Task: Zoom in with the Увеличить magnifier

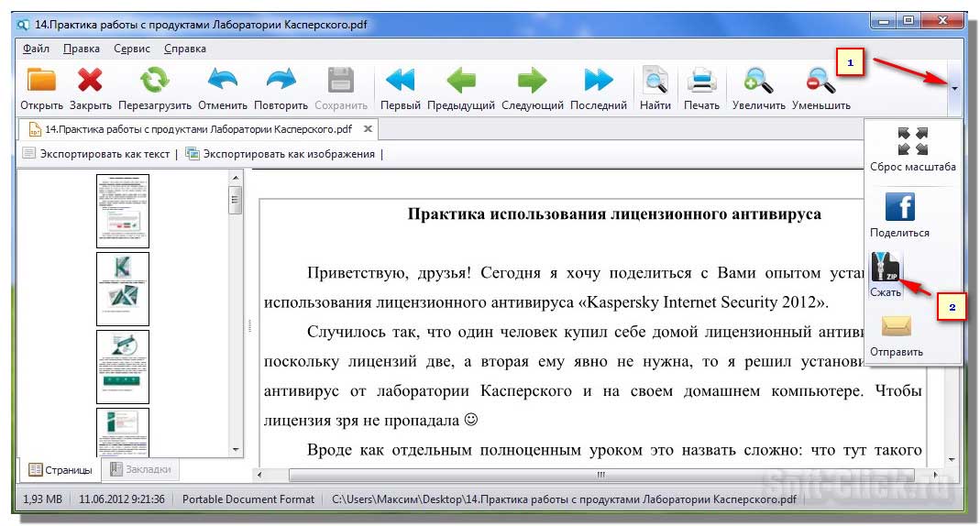Action: click(x=758, y=81)
